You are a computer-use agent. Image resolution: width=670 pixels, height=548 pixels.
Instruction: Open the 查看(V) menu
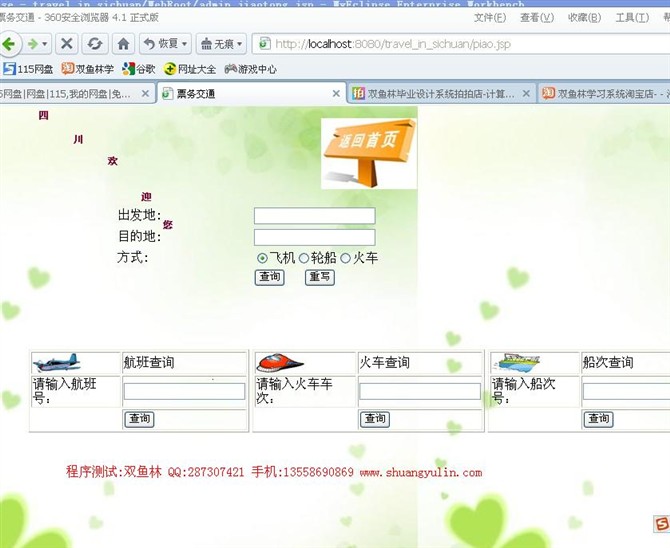537,18
